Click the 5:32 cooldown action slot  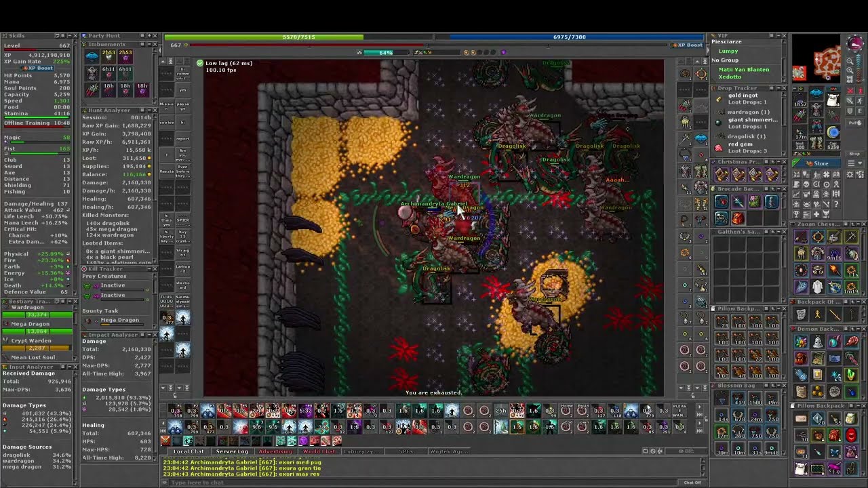(x=305, y=410)
